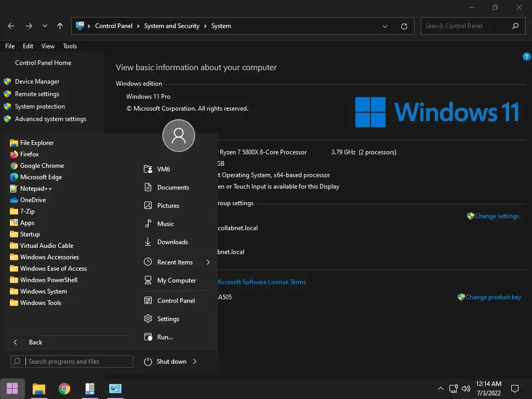
Task: Launch Notepad++ from the programs list
Action: click(36, 189)
